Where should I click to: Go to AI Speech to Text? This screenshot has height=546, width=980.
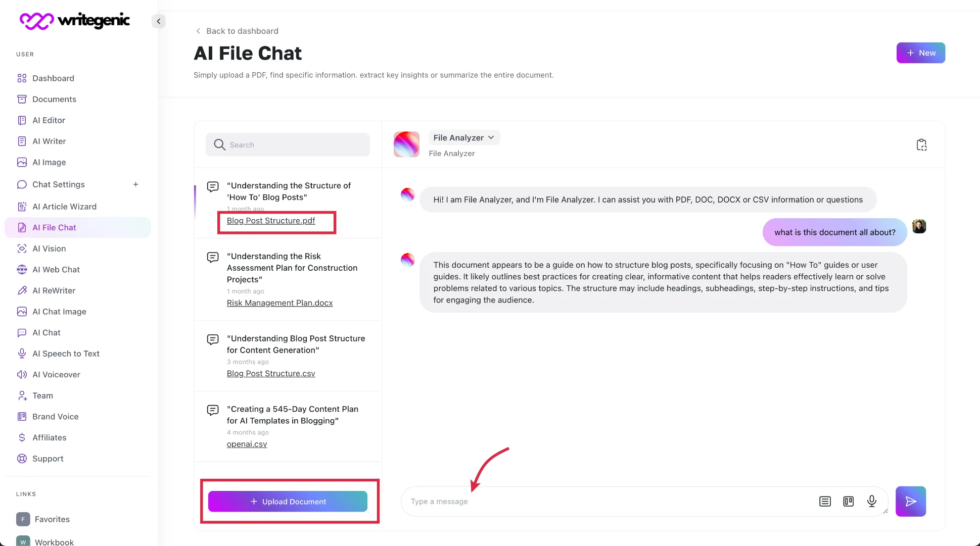(x=66, y=354)
